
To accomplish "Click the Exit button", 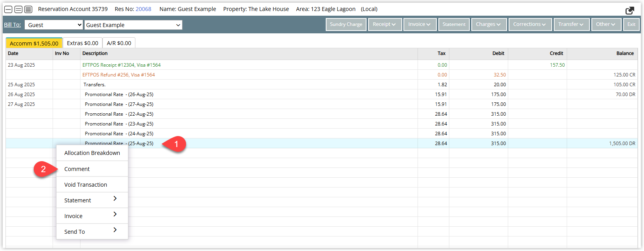I will coord(631,24).
